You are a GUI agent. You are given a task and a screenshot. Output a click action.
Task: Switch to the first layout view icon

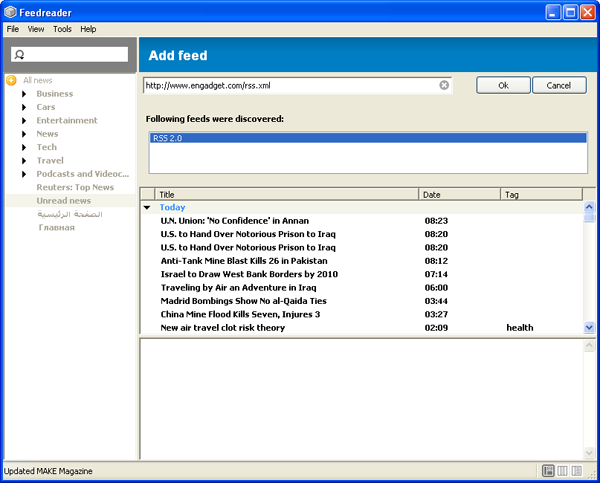(x=548, y=471)
